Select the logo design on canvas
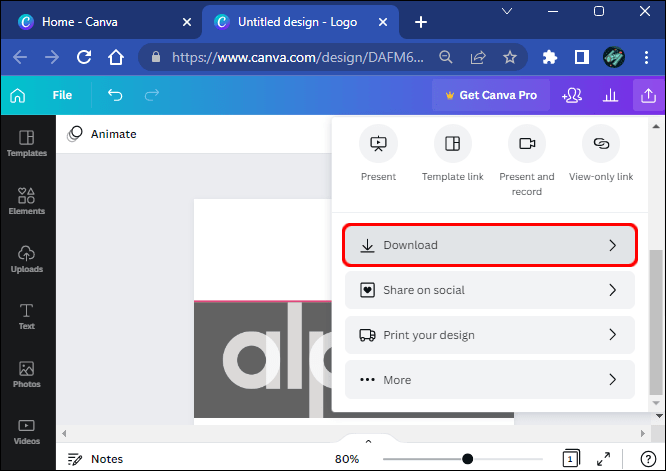666x471 pixels. click(x=262, y=359)
